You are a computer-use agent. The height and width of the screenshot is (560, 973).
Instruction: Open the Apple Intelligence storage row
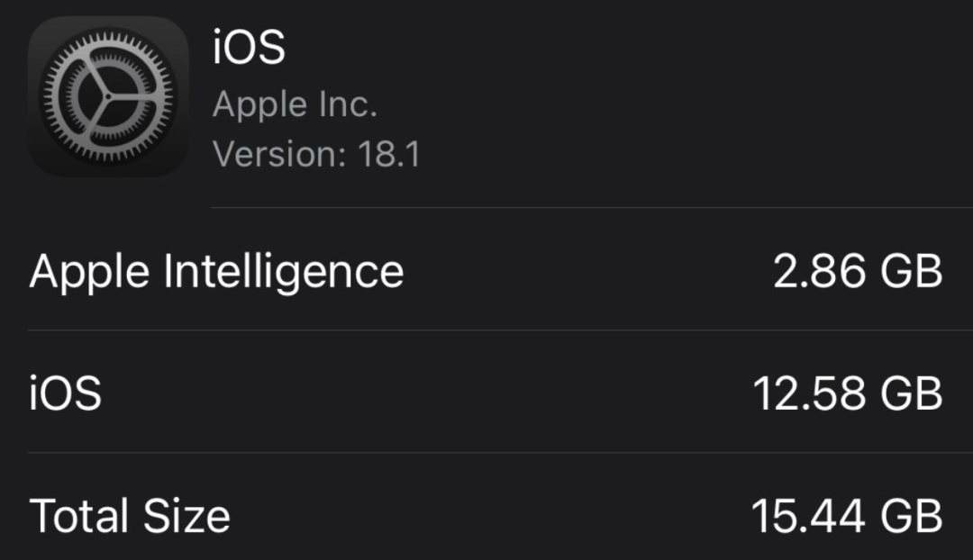pyautogui.click(x=486, y=270)
